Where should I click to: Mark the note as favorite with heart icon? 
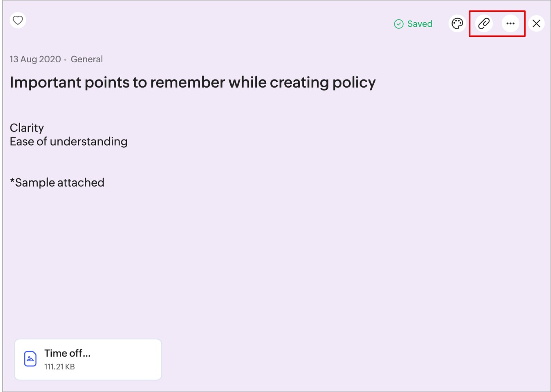pyautogui.click(x=18, y=20)
